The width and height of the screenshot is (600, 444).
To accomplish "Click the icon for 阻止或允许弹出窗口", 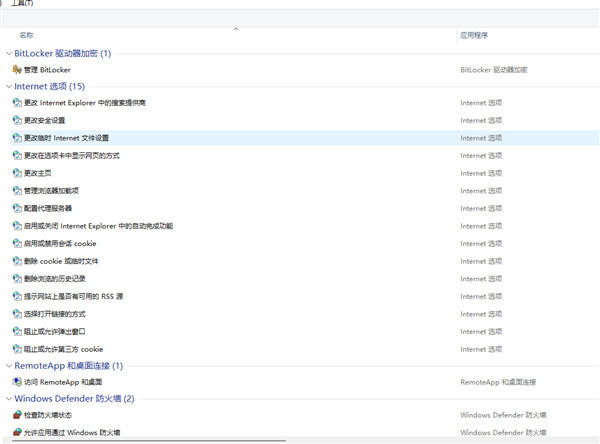I will (17, 331).
